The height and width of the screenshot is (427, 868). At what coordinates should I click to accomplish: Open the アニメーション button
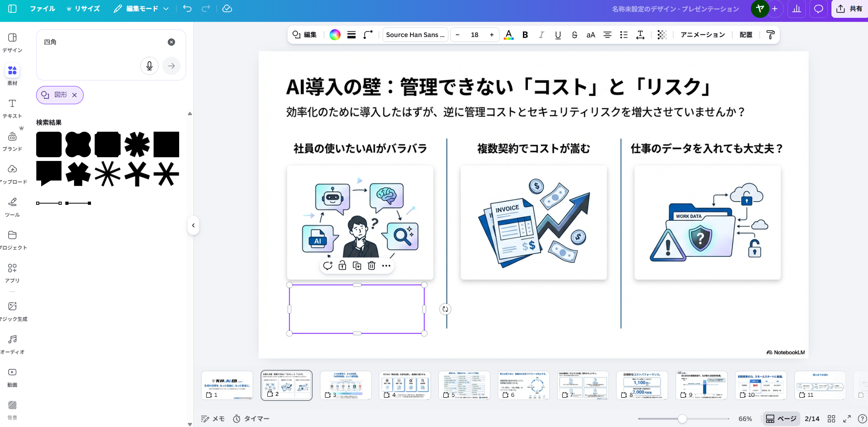[703, 35]
